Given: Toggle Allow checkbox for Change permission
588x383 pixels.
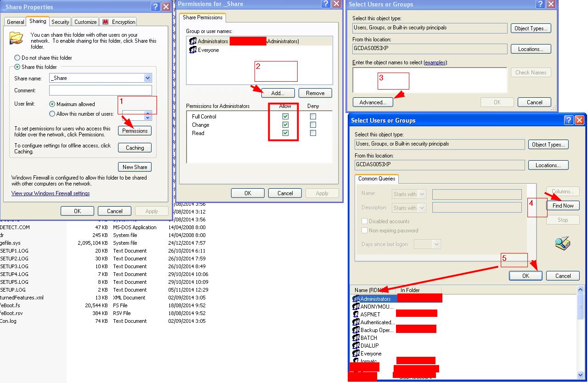Looking at the screenshot, I should pyautogui.click(x=285, y=125).
